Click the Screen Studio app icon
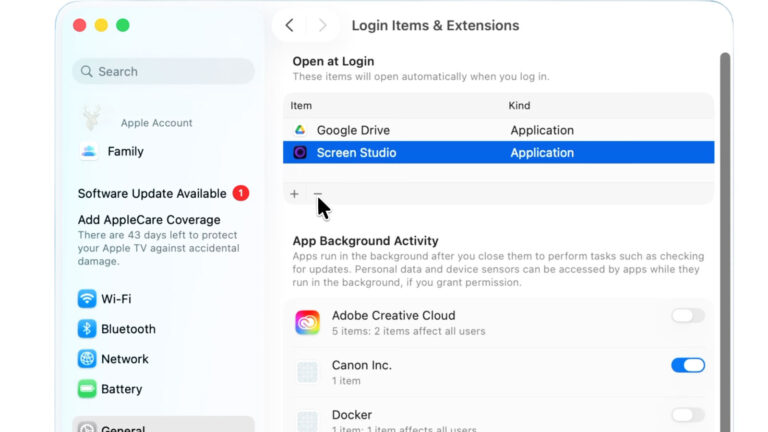768x432 pixels. pos(300,152)
